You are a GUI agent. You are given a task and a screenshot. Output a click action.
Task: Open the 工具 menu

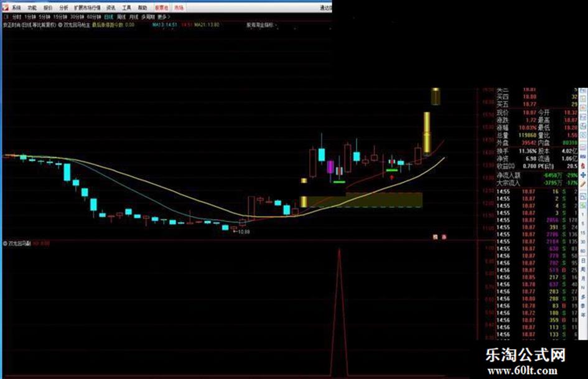click(x=126, y=7)
